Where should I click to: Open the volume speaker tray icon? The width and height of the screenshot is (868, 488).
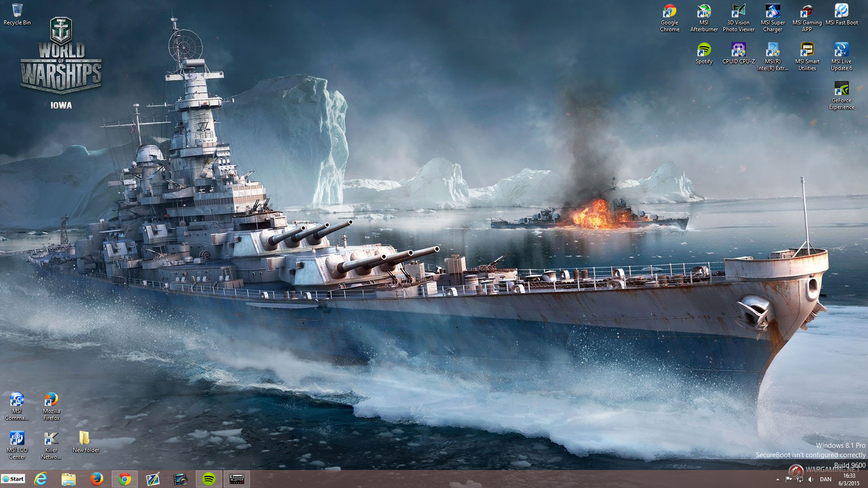811,479
